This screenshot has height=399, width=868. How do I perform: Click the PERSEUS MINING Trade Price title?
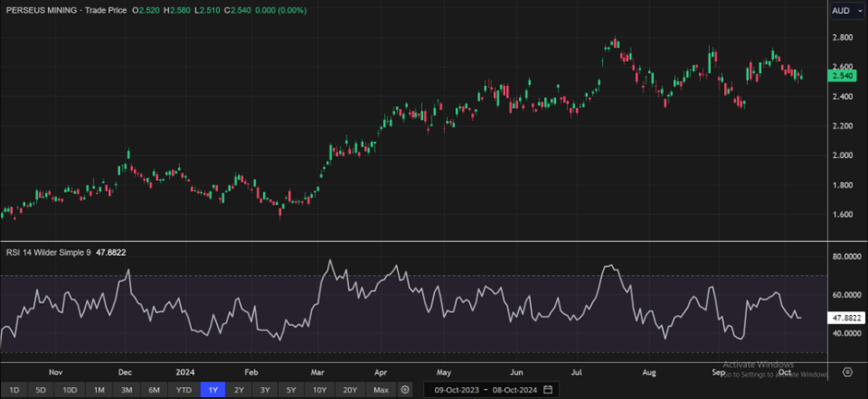tap(65, 10)
